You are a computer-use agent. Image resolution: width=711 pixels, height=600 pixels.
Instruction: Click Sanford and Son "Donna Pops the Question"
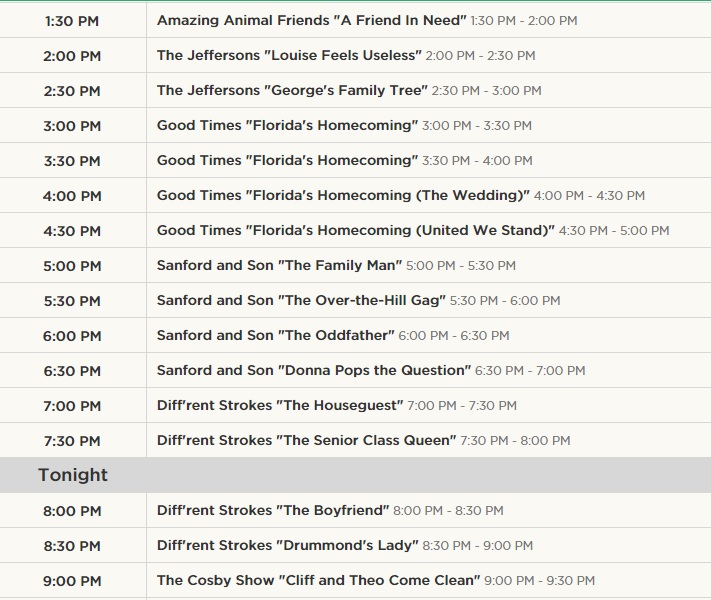[x=313, y=370]
